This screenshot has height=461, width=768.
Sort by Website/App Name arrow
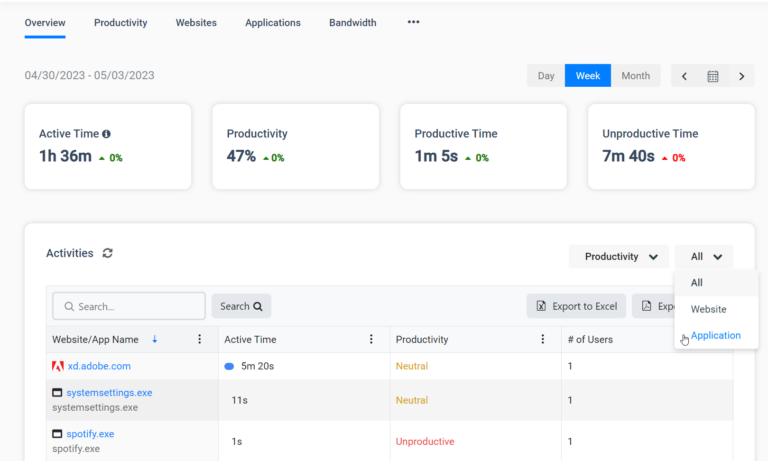(154, 339)
